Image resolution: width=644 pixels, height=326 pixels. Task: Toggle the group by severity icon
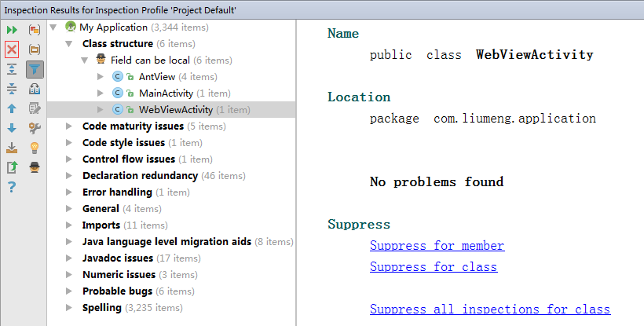pyautogui.click(x=35, y=30)
